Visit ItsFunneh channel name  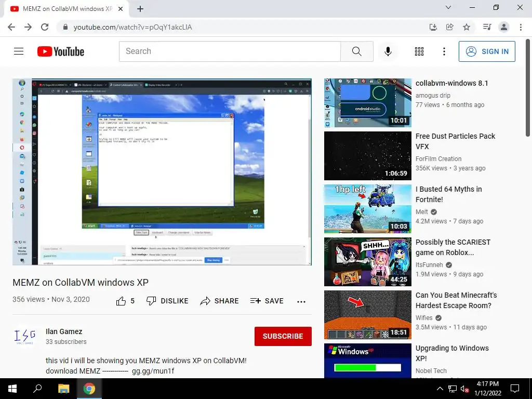(x=429, y=264)
